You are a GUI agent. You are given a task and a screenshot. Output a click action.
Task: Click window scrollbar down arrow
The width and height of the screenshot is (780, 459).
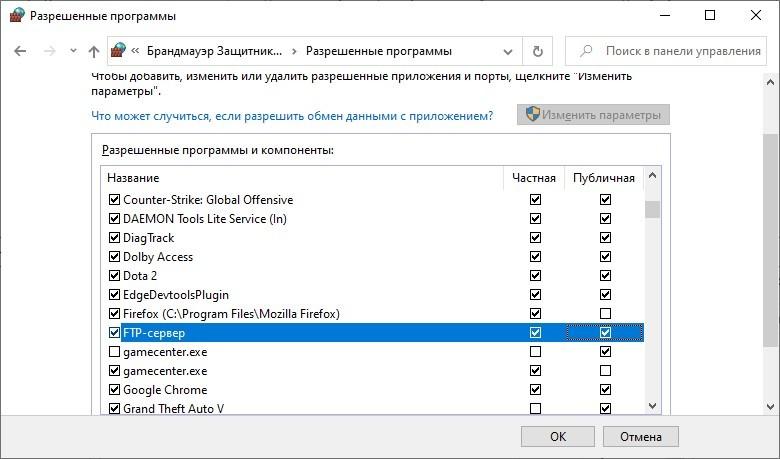[771, 407]
